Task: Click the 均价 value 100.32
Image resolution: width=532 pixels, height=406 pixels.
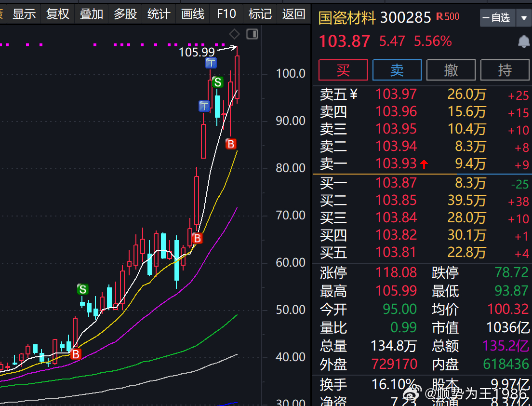Action: click(x=508, y=309)
